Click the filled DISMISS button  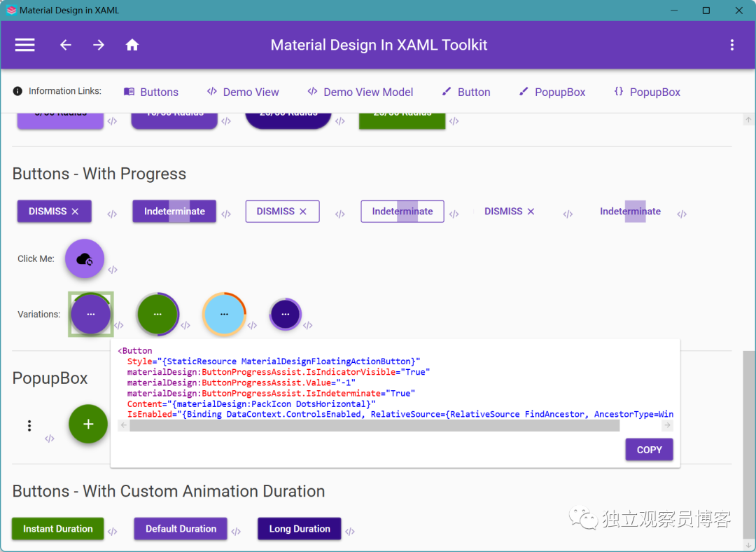pos(54,212)
